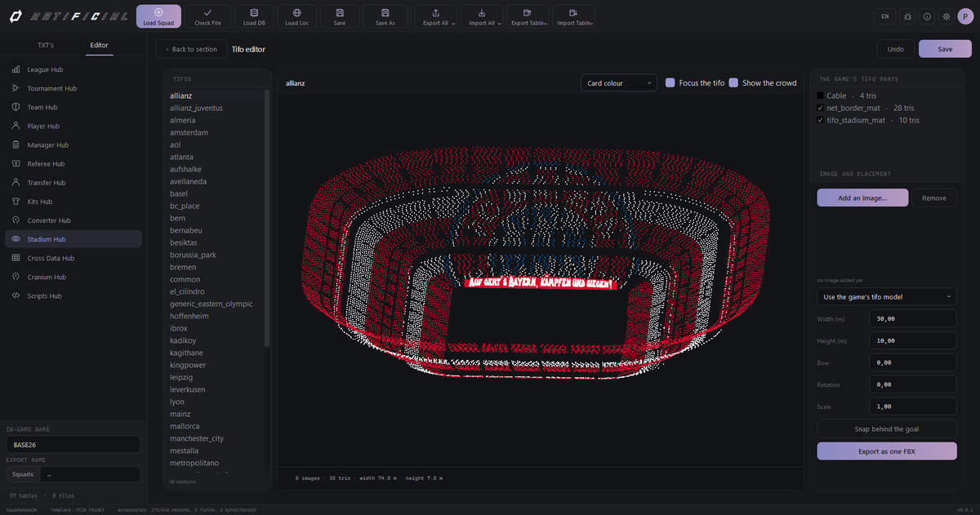The width and height of the screenshot is (980, 515).
Task: Click the In-game name BASE26 field
Action: click(73, 445)
